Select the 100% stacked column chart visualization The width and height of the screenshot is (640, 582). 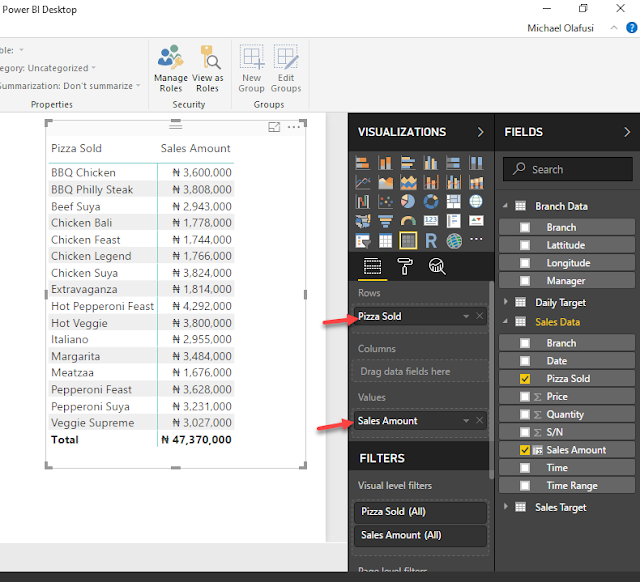476,163
